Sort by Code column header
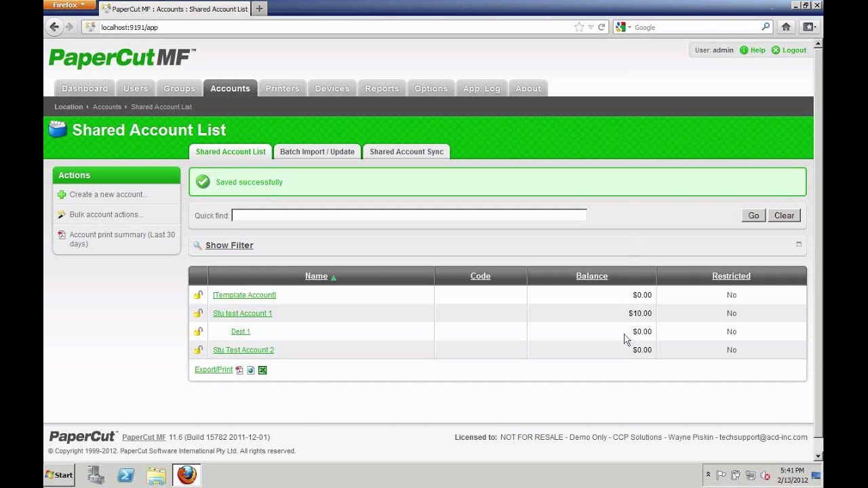The image size is (868, 488). (x=480, y=276)
